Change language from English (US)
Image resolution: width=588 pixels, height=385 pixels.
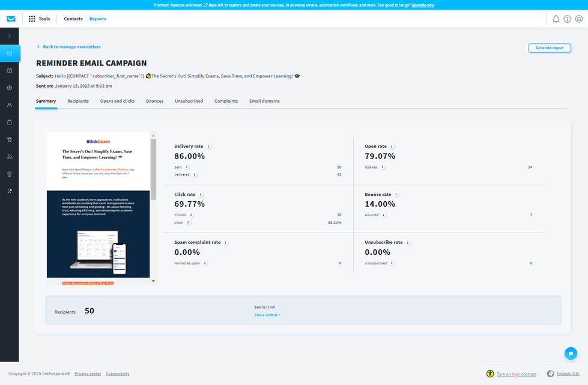pos(568,374)
